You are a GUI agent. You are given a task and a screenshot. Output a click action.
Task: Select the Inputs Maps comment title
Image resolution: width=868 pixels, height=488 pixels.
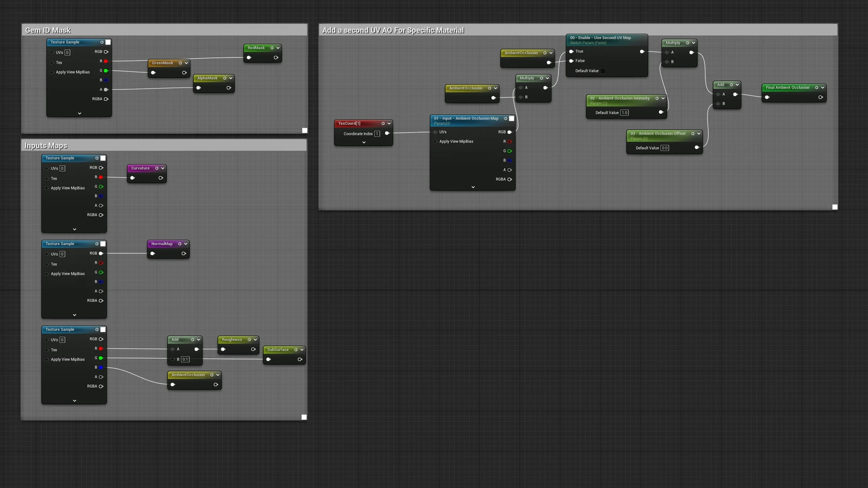click(46, 146)
